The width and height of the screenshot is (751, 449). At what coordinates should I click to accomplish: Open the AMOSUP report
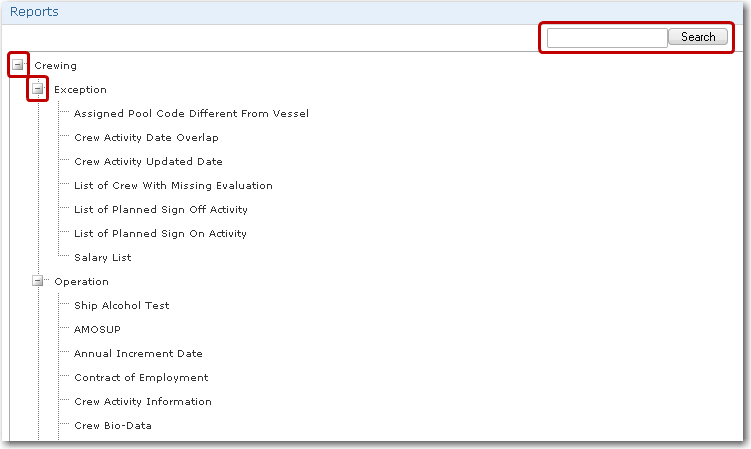pos(97,330)
